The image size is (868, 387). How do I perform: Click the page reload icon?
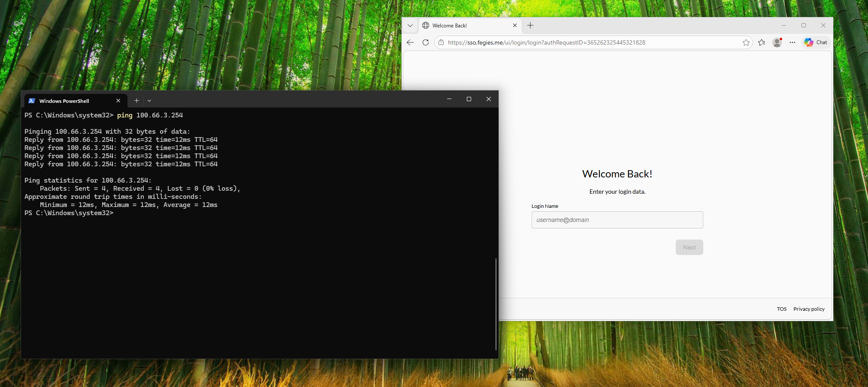pyautogui.click(x=425, y=42)
